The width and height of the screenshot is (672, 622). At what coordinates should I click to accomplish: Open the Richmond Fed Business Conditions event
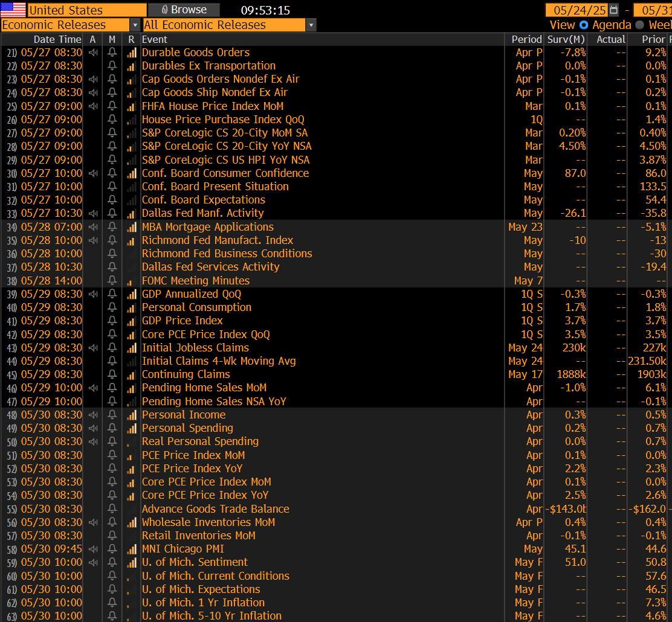click(x=227, y=253)
